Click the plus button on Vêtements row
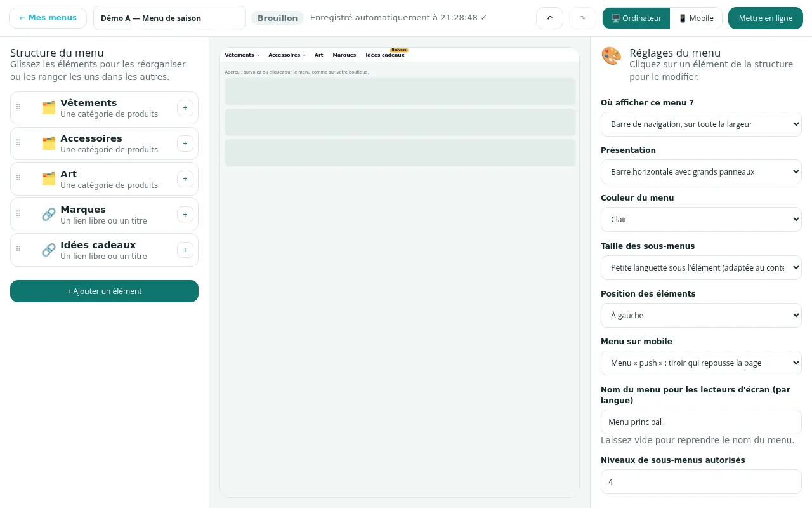 tap(185, 108)
